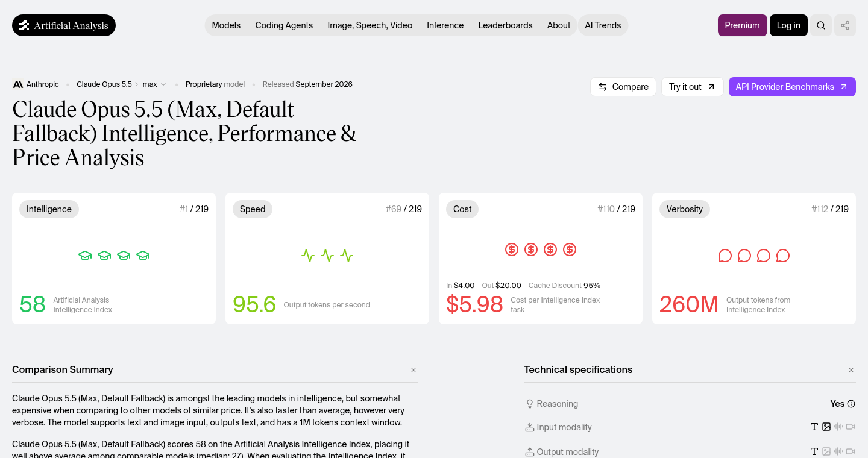Click the Intelligence graduation cap icons

(x=114, y=256)
